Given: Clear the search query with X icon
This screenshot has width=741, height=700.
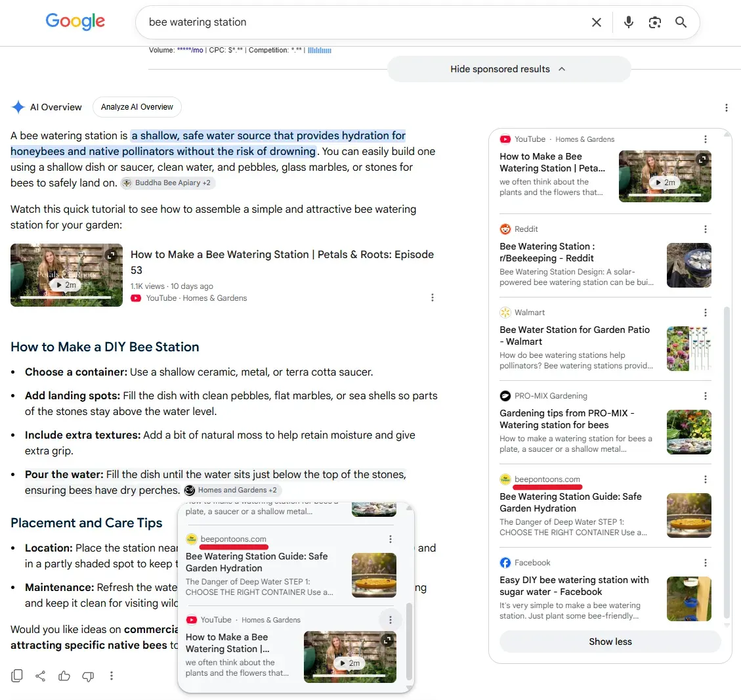Looking at the screenshot, I should [x=597, y=22].
